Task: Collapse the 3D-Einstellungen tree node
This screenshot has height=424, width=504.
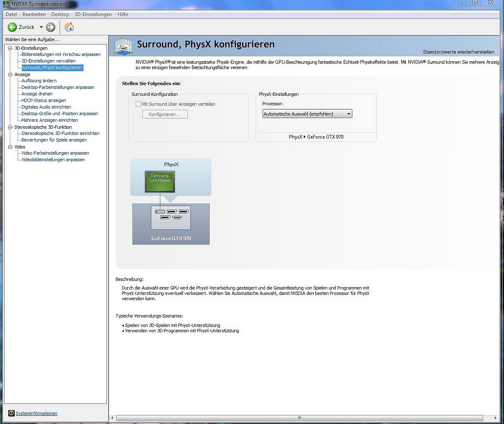Action: 10,49
